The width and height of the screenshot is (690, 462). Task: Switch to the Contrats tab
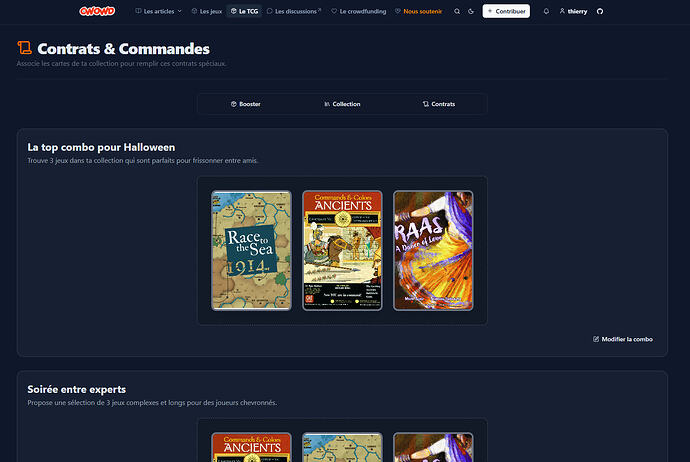coord(439,104)
